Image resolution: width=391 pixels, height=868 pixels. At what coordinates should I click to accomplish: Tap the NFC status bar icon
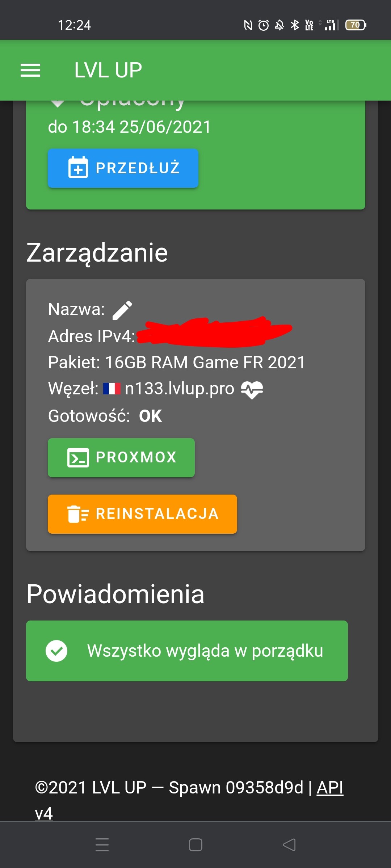(x=248, y=25)
